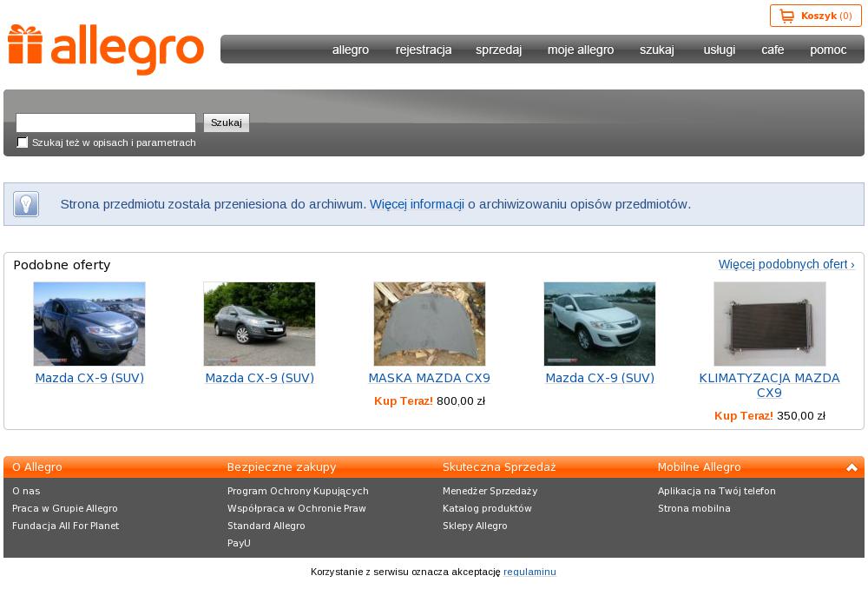Open Współpraca w Ochronie Praw link

click(x=297, y=508)
